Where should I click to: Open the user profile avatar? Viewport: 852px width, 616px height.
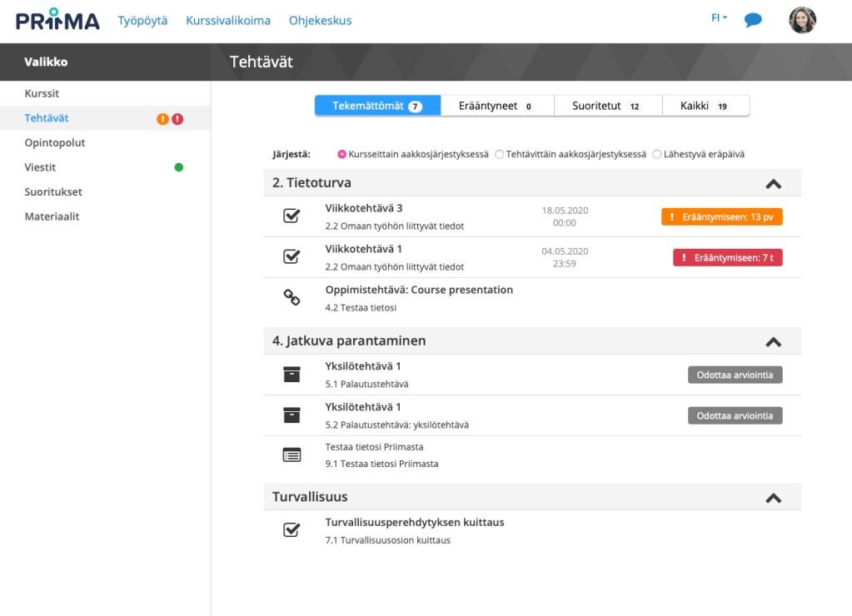802,20
